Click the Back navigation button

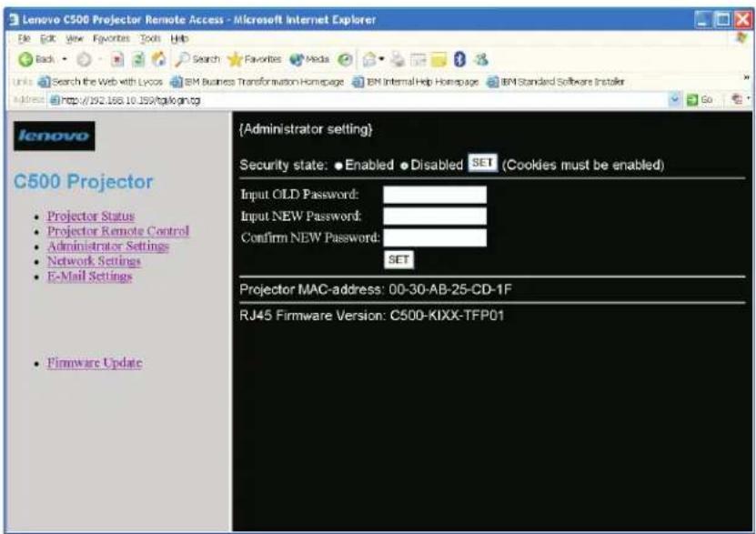click(36, 59)
